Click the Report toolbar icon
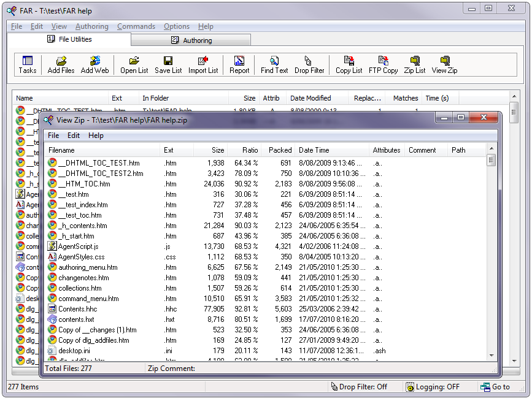Screen dimensions: 532x401 tap(239, 64)
